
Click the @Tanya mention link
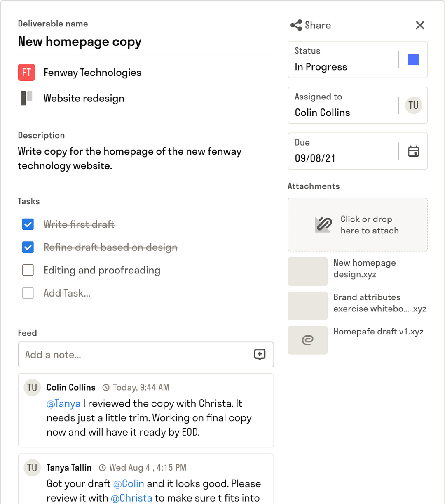(x=63, y=403)
